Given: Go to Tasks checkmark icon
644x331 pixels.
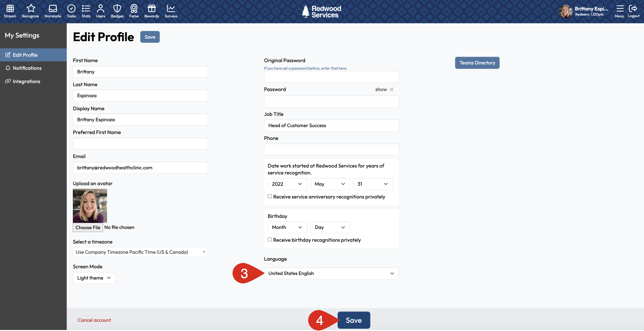Looking at the screenshot, I should (x=71, y=9).
